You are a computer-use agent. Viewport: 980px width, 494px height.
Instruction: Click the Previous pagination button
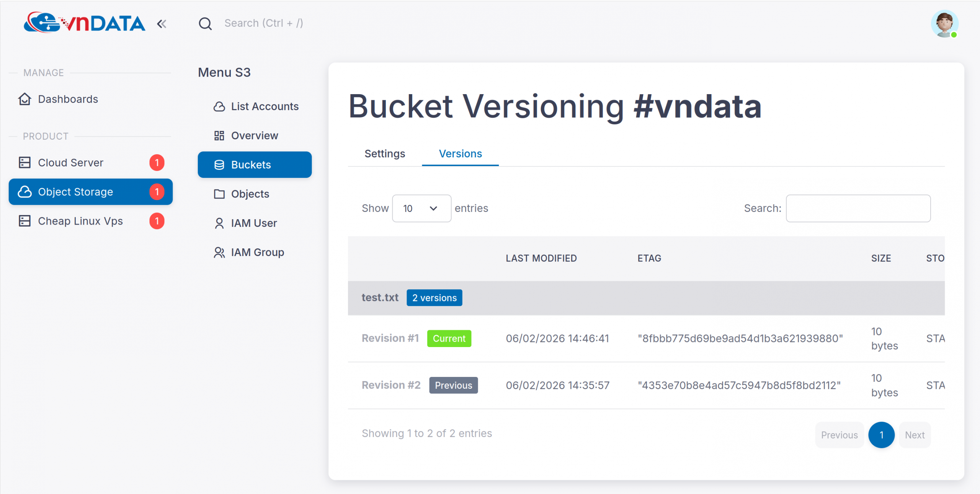[839, 435]
